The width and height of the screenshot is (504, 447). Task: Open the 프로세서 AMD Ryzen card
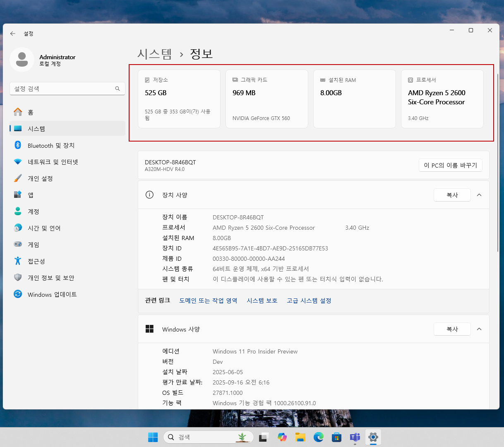click(442, 99)
